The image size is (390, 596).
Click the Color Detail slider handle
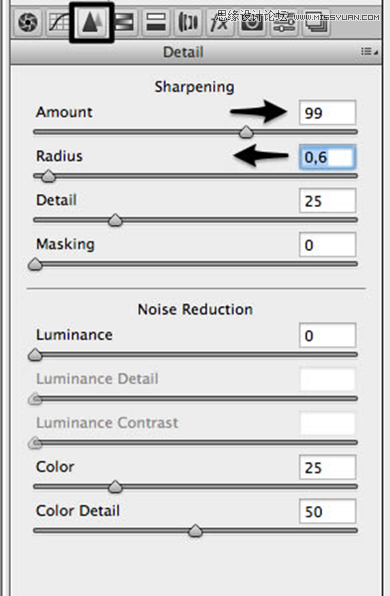pos(195,530)
